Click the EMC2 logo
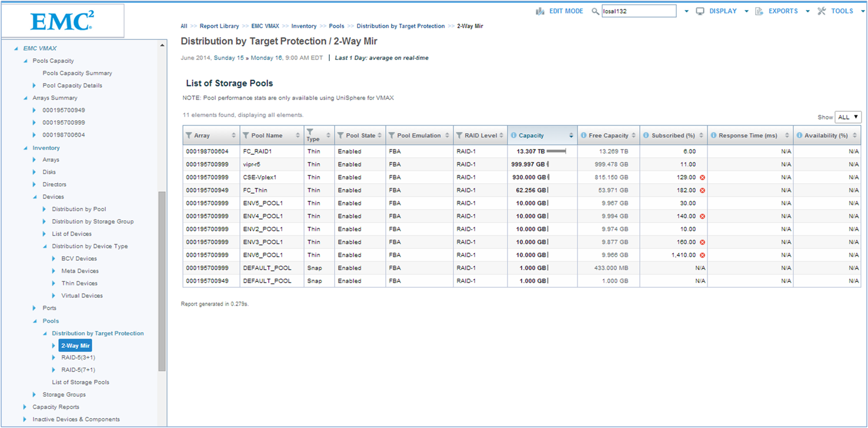 click(62, 22)
